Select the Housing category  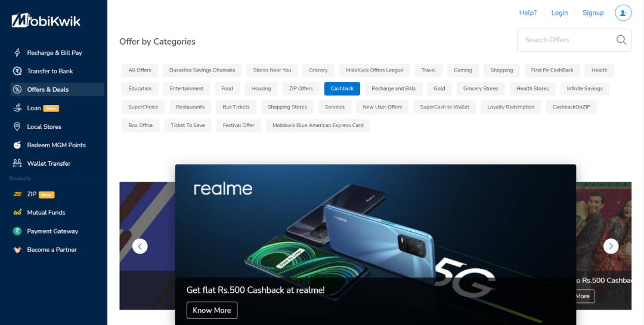(261, 89)
